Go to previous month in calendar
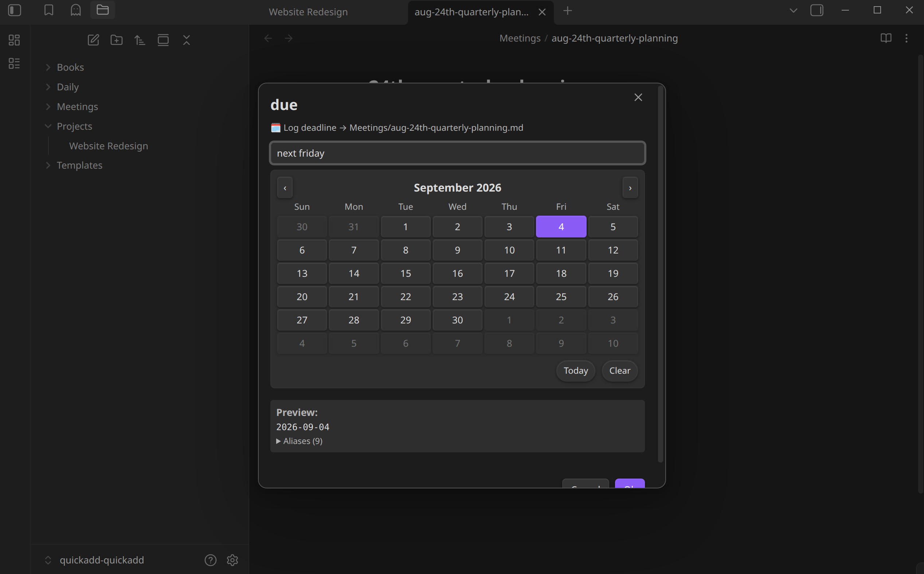Image resolution: width=924 pixels, height=574 pixels. (285, 188)
